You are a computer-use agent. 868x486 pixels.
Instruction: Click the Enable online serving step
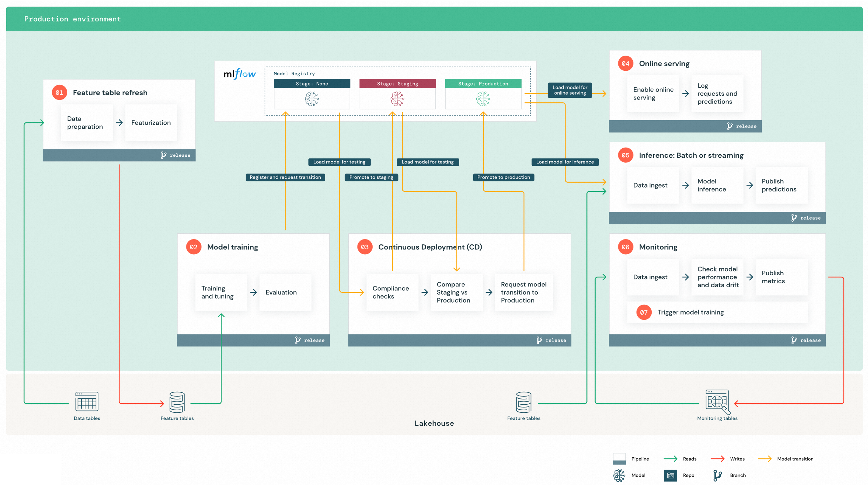(653, 94)
